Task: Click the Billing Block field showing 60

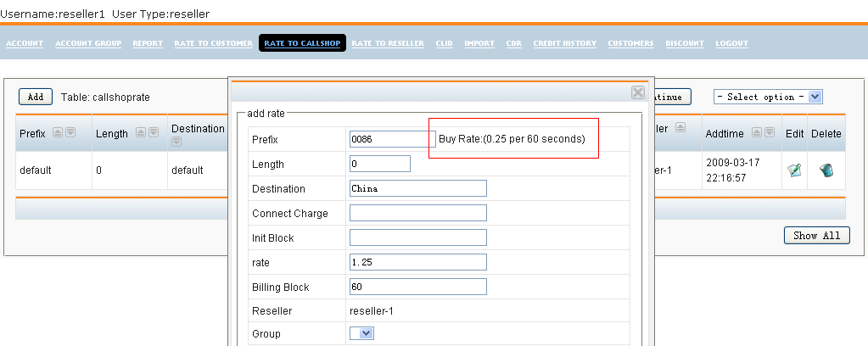Action: tap(418, 287)
